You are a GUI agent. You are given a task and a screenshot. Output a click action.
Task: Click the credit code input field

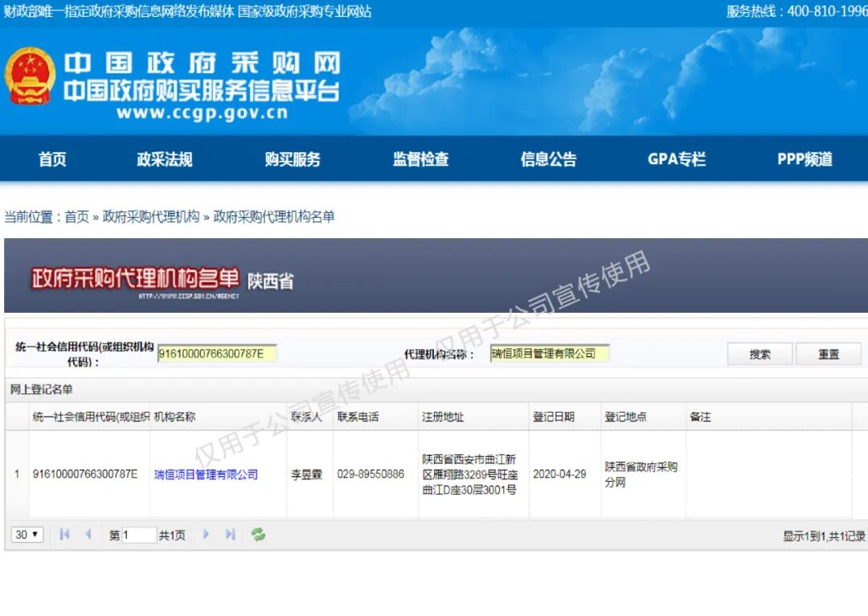click(x=215, y=353)
